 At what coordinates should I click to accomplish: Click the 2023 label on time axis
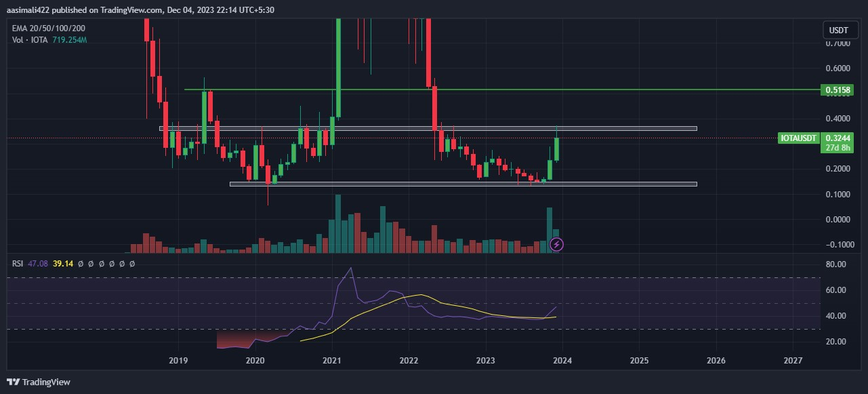(485, 361)
